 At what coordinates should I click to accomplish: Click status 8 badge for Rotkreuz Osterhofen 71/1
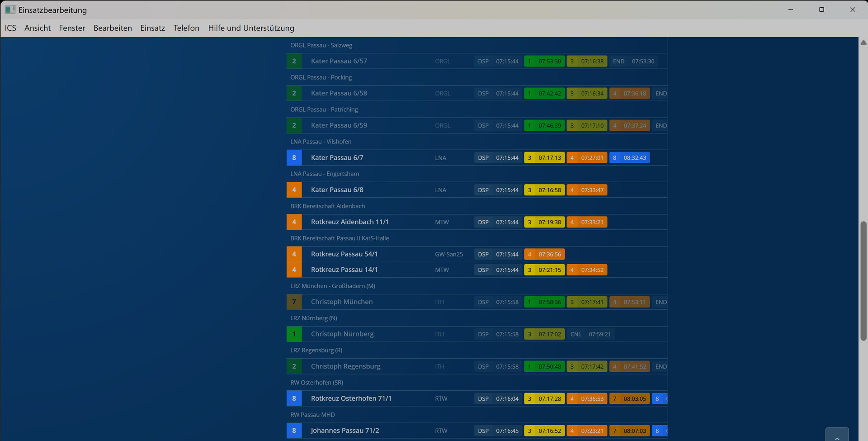click(x=294, y=398)
